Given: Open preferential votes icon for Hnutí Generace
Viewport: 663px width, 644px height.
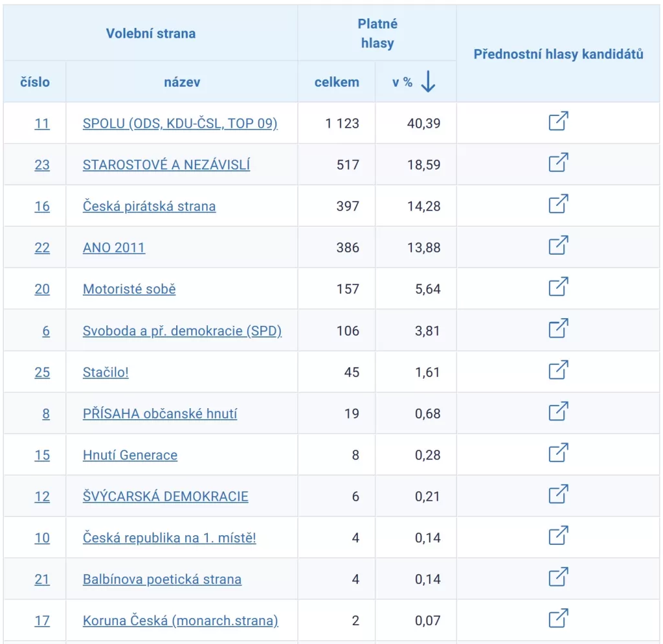Looking at the screenshot, I should click(x=558, y=453).
